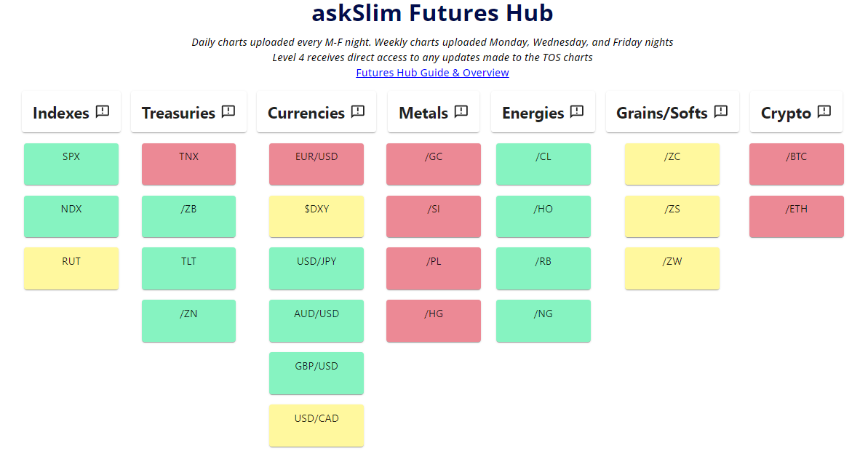Click the Grains/Softs info icon
Image resolution: width=868 pixels, height=451 pixels.
click(x=721, y=111)
